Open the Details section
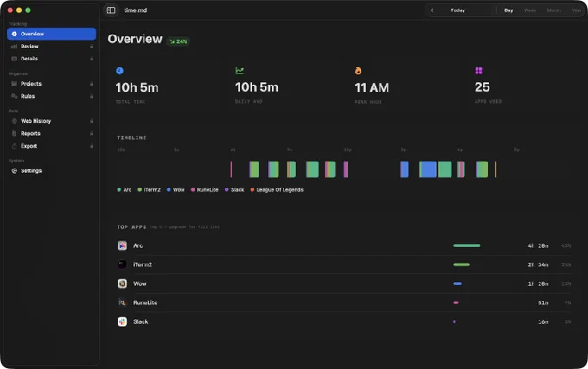The width and height of the screenshot is (588, 369). coord(51,59)
